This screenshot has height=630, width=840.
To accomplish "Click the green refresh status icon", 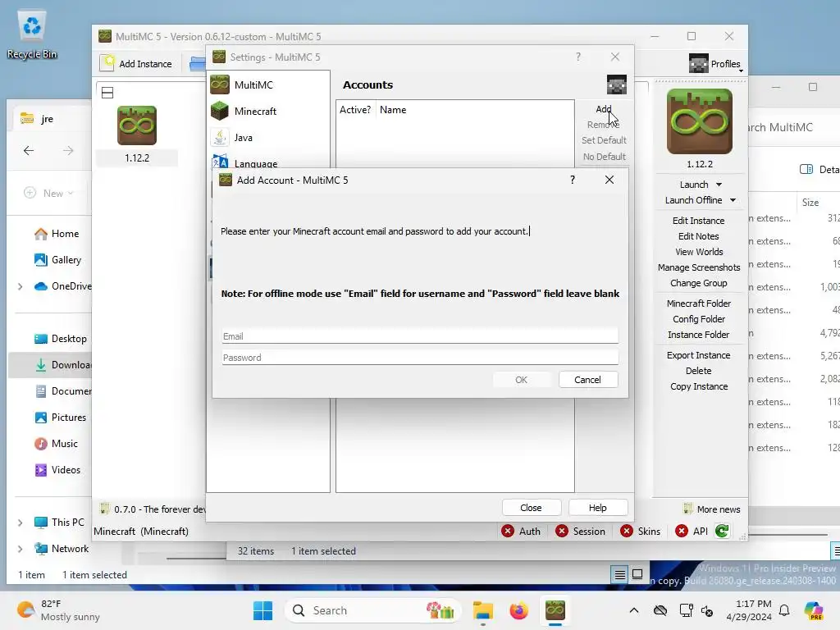I will click(x=722, y=531).
